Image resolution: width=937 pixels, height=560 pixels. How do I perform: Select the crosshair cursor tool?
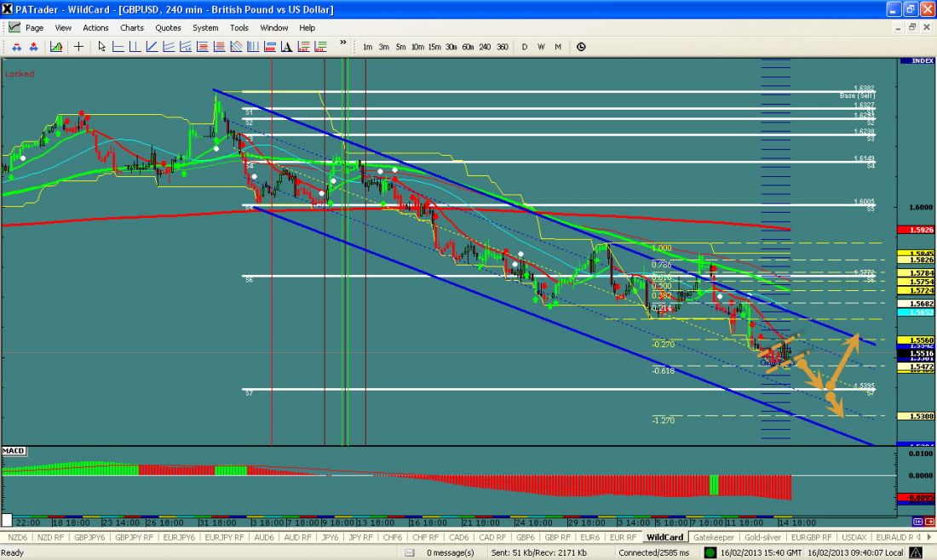tap(79, 47)
